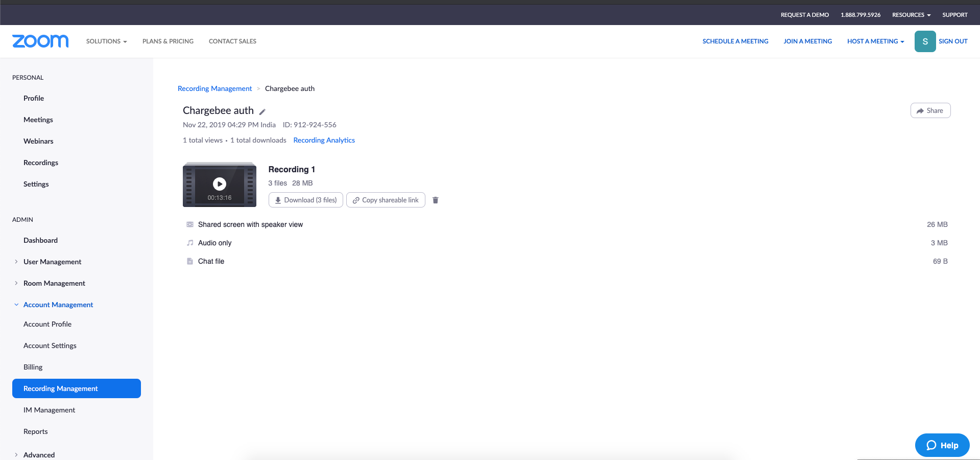The width and height of the screenshot is (980, 460).
Task: Click Request a Demo
Action: pyautogui.click(x=805, y=15)
